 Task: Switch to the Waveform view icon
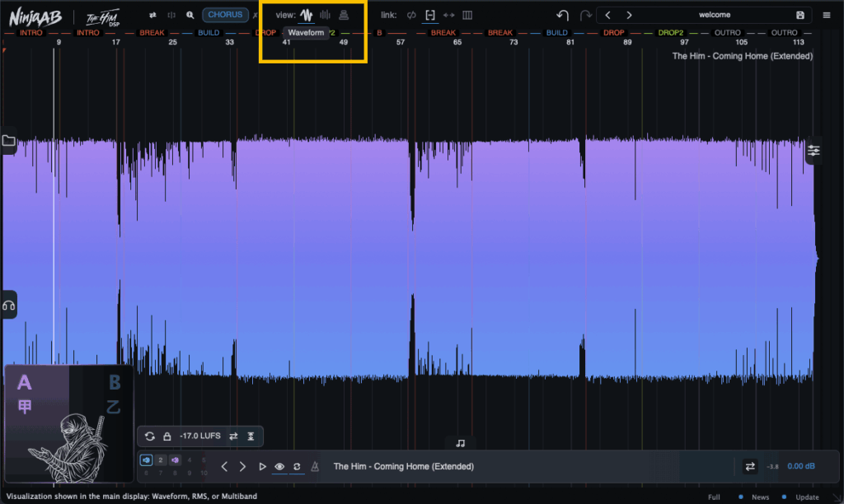point(307,15)
